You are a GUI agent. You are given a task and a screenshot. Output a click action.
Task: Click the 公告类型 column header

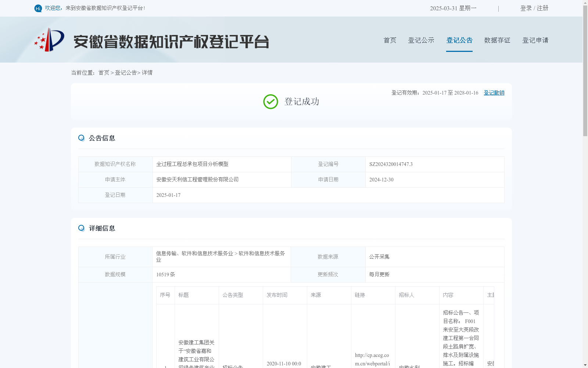[241, 295]
